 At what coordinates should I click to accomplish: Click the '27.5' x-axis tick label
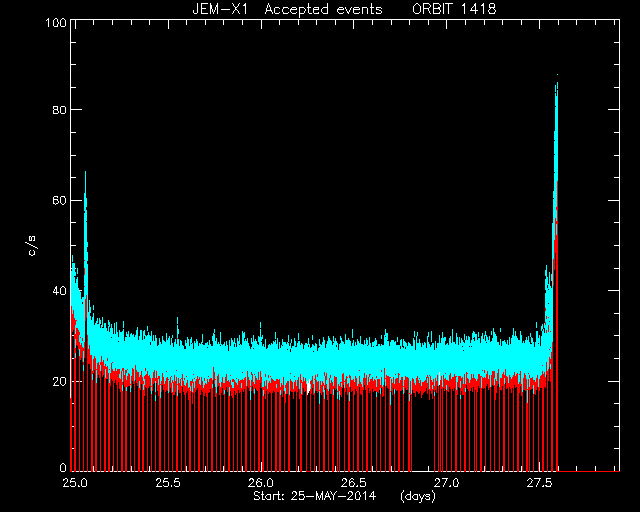pos(539,483)
